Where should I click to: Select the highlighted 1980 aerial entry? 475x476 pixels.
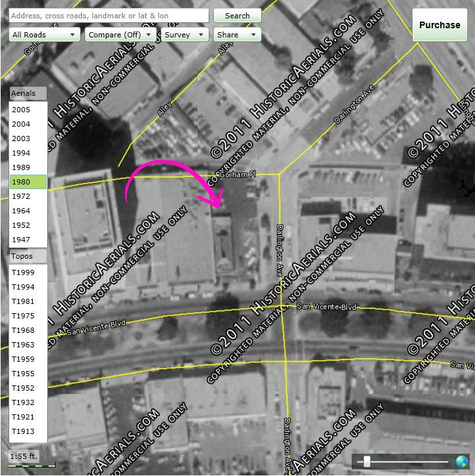22,182
